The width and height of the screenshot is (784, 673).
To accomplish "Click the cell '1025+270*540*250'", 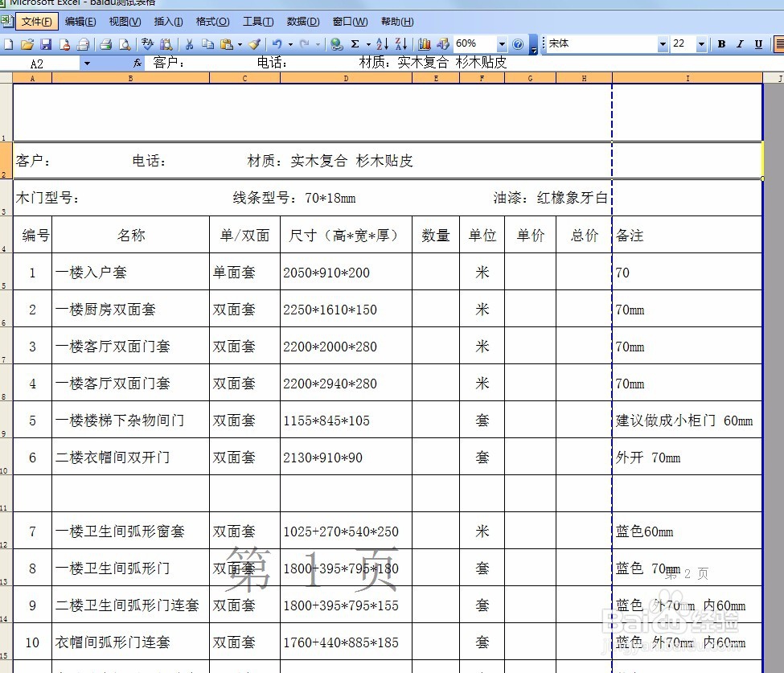I will [346, 531].
